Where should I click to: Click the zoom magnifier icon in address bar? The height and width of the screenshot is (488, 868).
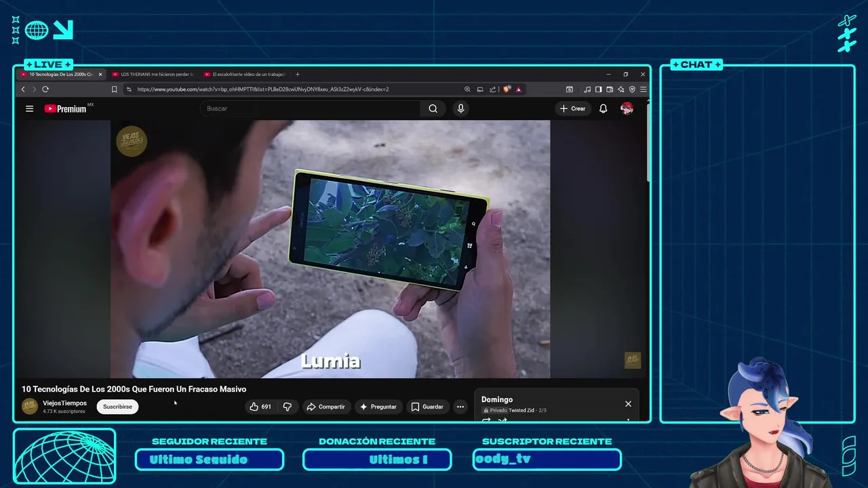pos(467,89)
